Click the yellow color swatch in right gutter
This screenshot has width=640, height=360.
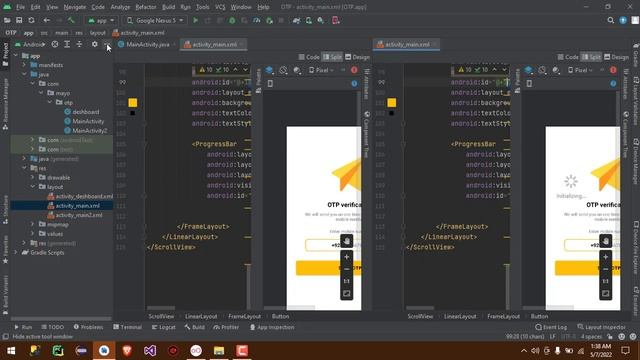coord(392,103)
